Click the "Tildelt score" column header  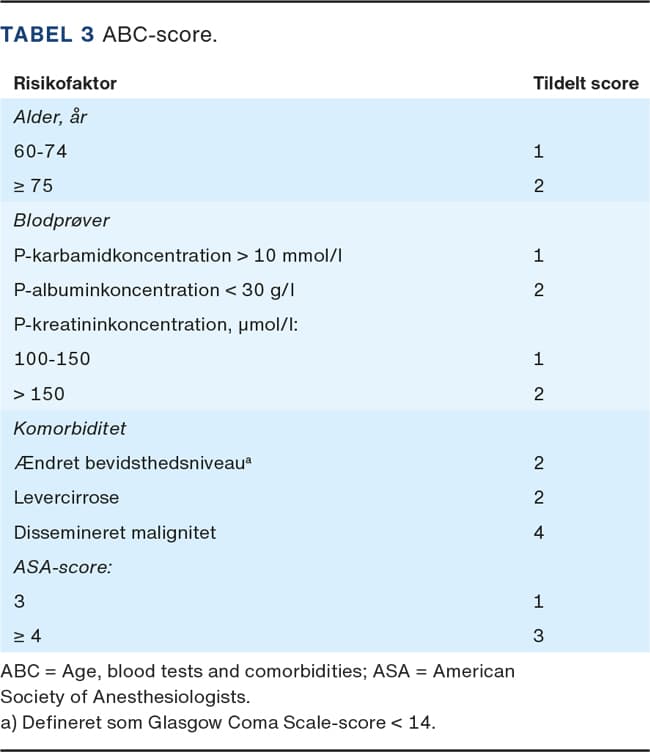(x=585, y=84)
